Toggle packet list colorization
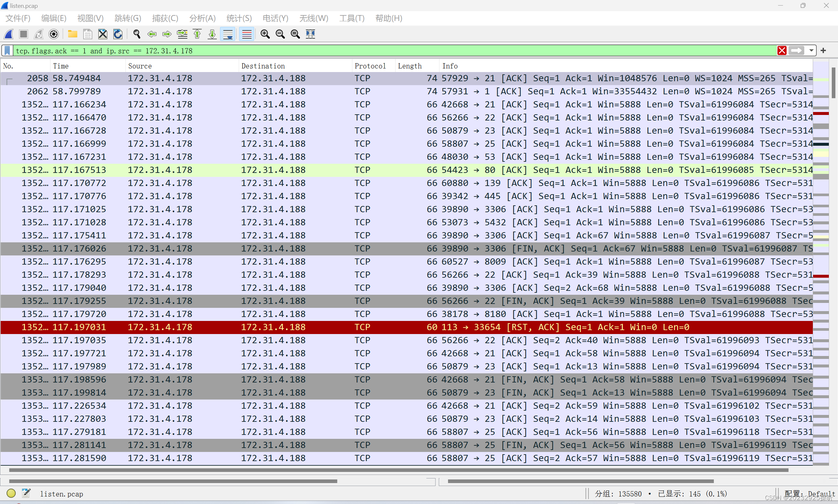Viewport: 838px width, 504px height. [247, 34]
